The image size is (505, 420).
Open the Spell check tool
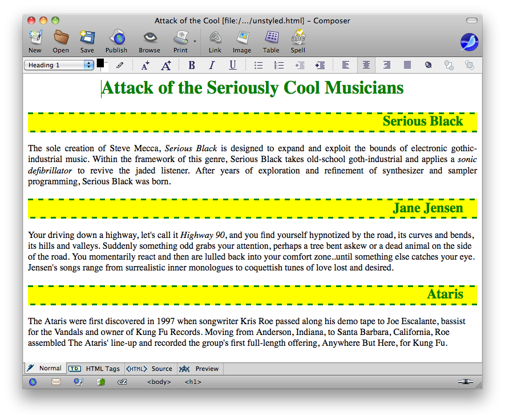coord(298,41)
